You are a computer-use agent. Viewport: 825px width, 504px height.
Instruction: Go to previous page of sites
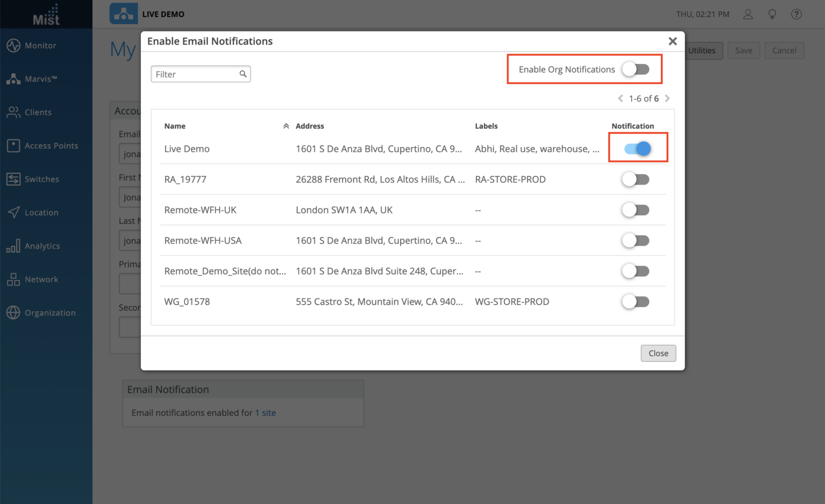tap(620, 98)
